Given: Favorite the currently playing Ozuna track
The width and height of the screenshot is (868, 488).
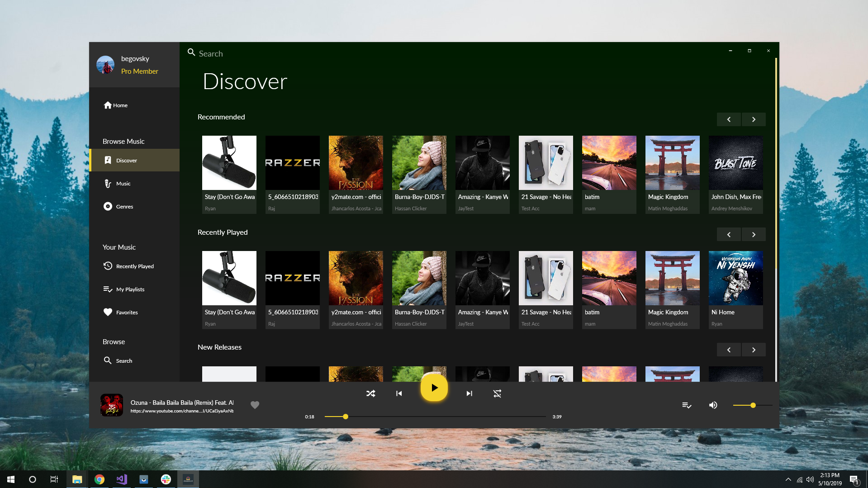Looking at the screenshot, I should tap(255, 405).
